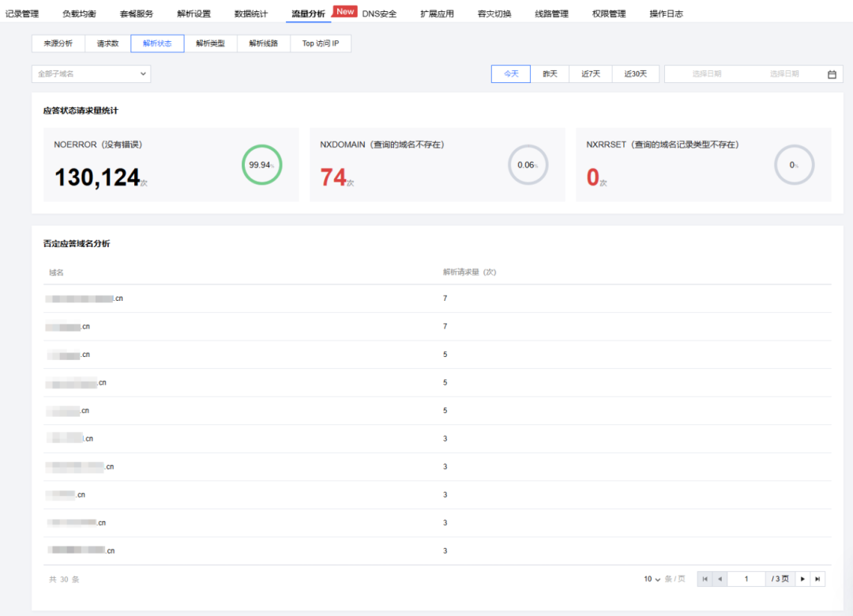
Task: Select the 近7天 time range button
Action: pos(591,74)
